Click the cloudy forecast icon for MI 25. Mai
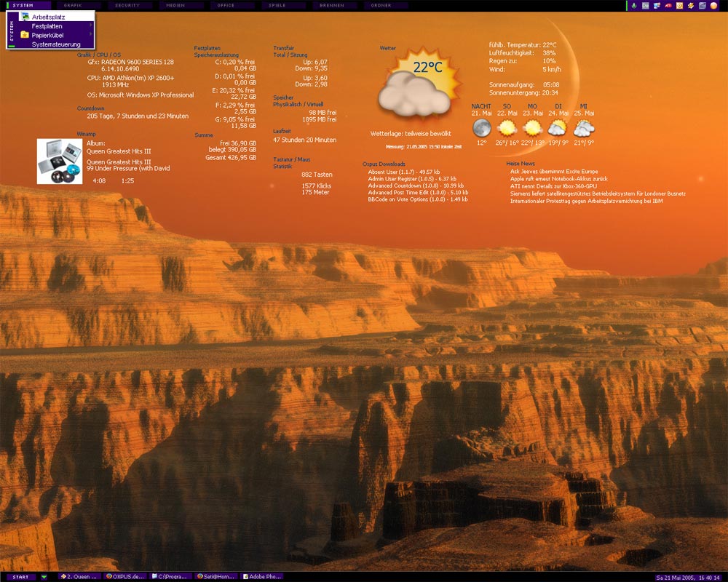 tap(584, 128)
